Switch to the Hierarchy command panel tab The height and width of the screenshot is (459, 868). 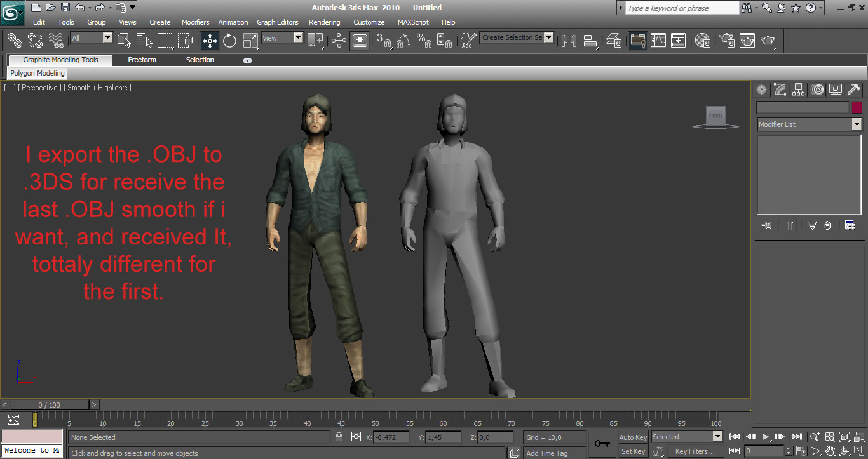[x=799, y=90]
